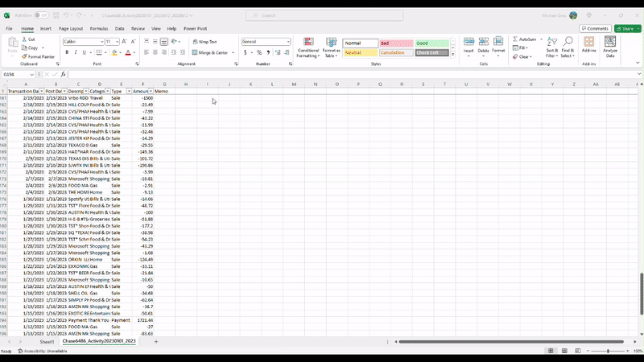The width and height of the screenshot is (644, 362).
Task: Toggle the AutoSave switch
Action: point(40,14)
